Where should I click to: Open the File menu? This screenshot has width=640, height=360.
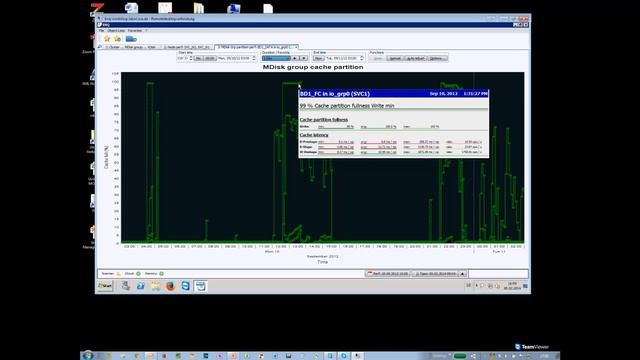[101, 31]
